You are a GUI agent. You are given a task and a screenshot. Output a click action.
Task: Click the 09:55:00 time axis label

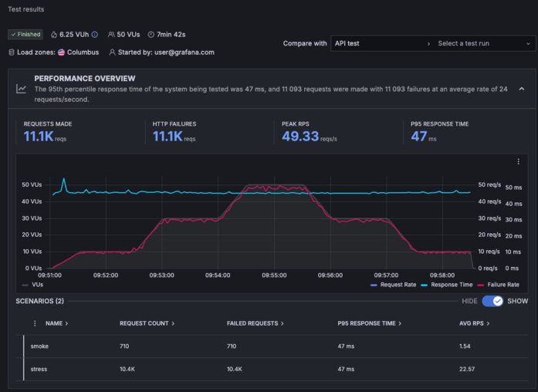click(x=274, y=275)
